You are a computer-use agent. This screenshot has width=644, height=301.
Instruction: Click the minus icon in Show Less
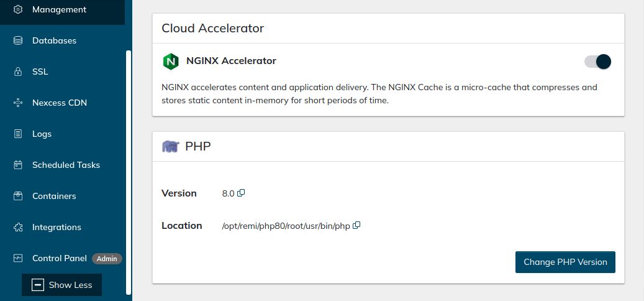[38, 285]
